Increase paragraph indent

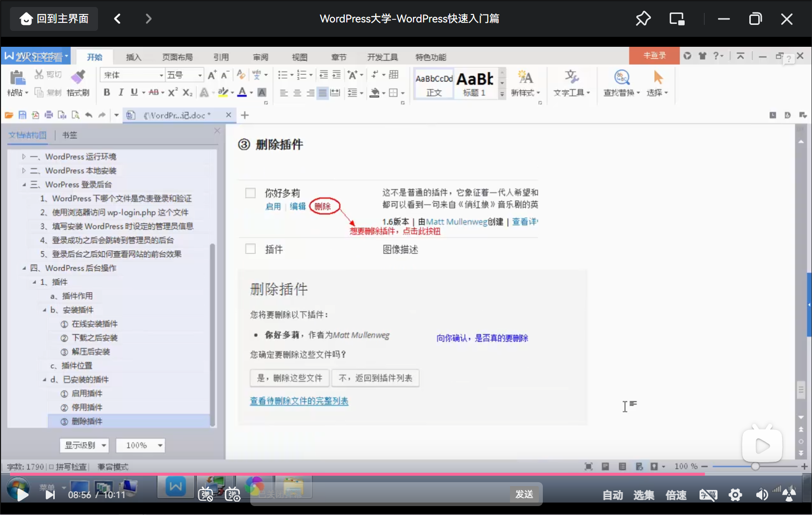337,75
